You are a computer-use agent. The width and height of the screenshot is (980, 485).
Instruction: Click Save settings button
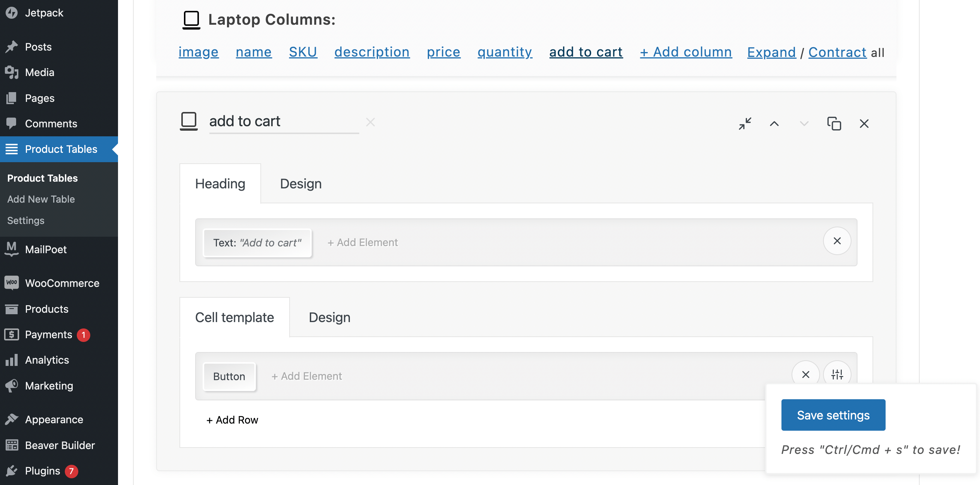click(833, 415)
